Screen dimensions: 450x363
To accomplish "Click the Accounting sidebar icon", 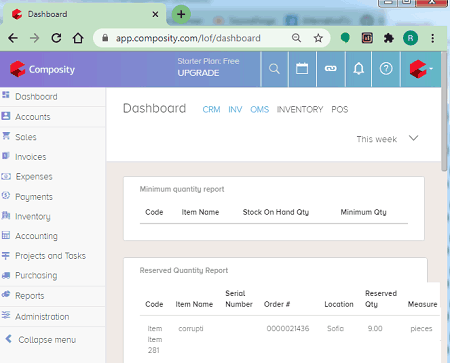I will point(6,235).
